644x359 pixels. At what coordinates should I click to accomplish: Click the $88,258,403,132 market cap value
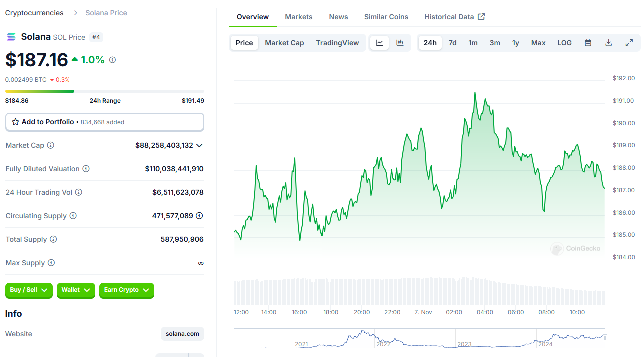coord(164,145)
